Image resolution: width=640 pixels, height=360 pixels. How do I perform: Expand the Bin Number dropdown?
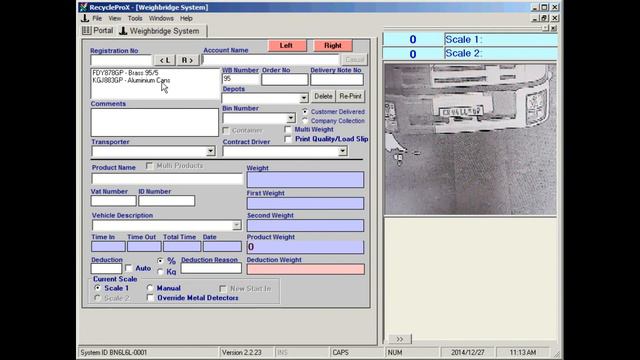coord(291,118)
